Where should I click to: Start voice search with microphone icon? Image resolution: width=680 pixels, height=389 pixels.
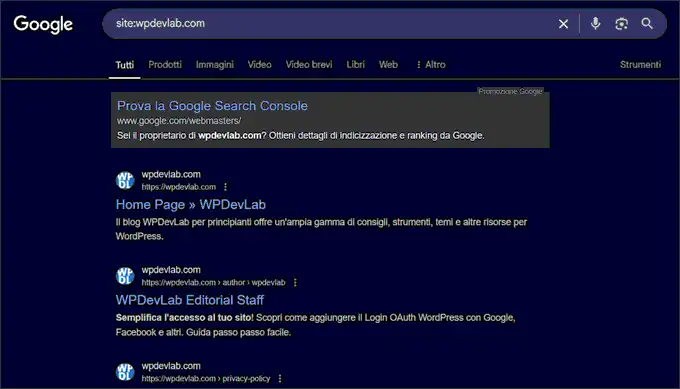click(x=595, y=23)
